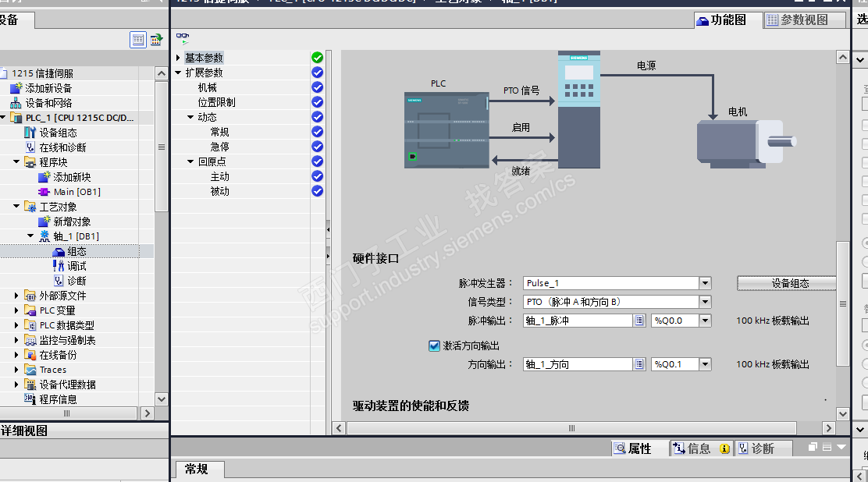The height and width of the screenshot is (482, 868).
Task: Click the 诊断 icon under 轴_1
Action: [58, 281]
